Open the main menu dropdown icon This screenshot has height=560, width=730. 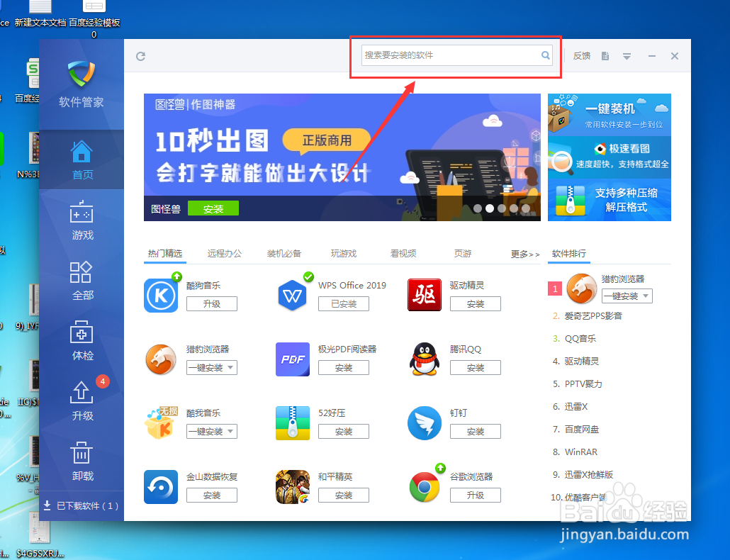(x=627, y=56)
